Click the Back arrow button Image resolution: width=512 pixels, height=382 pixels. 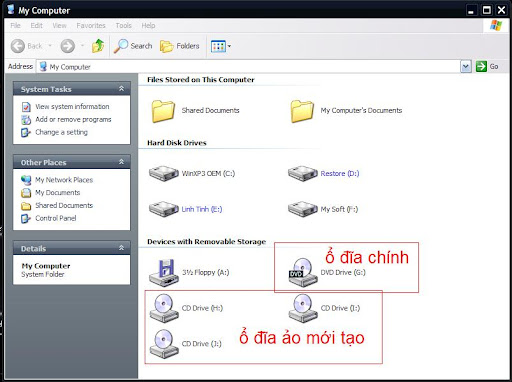click(x=18, y=46)
